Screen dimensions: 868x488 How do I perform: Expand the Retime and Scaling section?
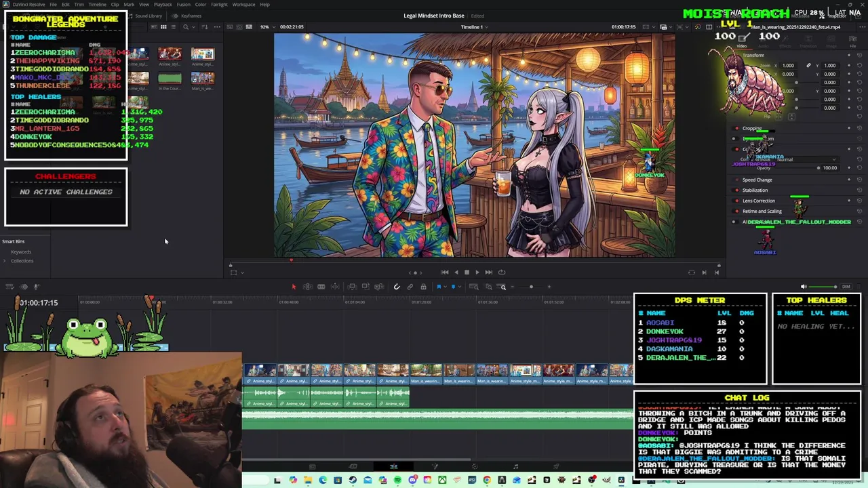[762, 211]
